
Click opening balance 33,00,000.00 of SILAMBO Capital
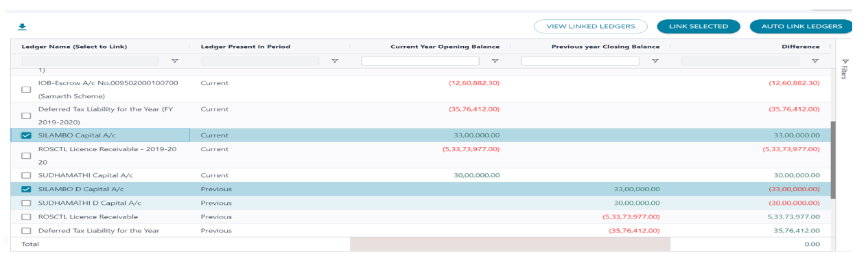click(476, 135)
